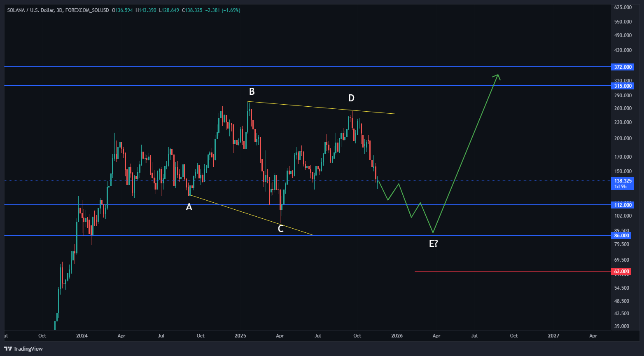The height and width of the screenshot is (356, 644).
Task: Click the red 63.000 price label
Action: (622, 271)
